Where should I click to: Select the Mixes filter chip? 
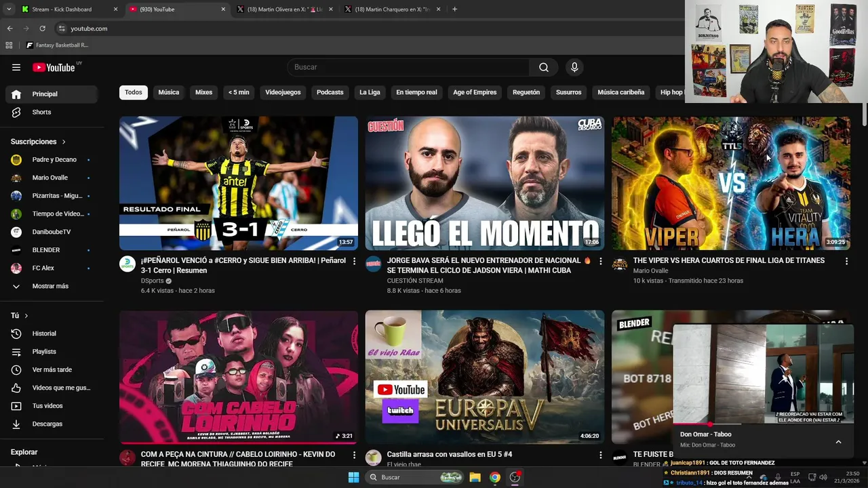tap(203, 92)
